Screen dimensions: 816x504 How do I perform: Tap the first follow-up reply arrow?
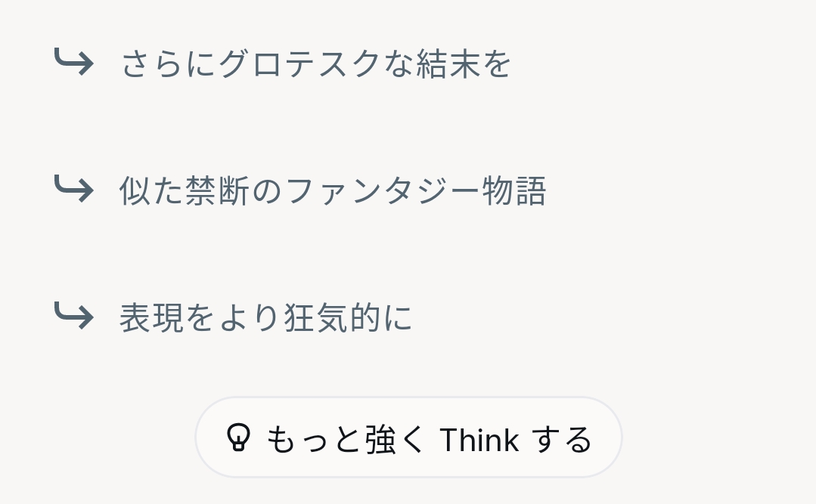[x=73, y=63]
